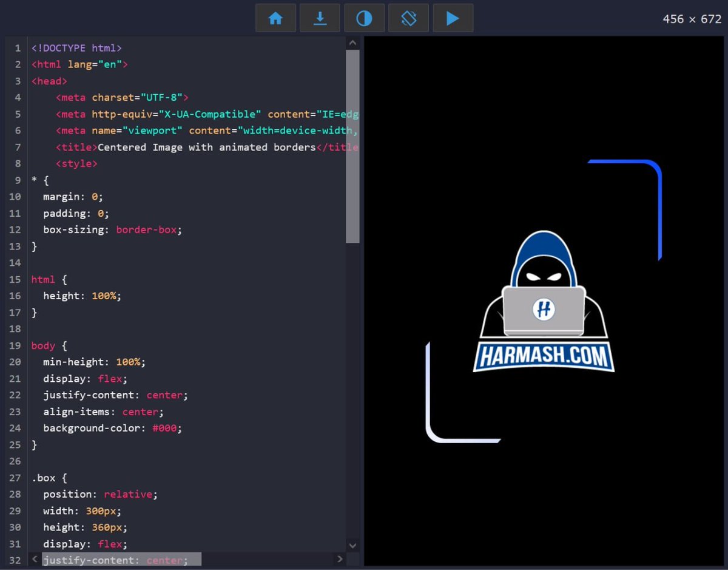Click the meta charset="UTF-8" line

pyautogui.click(x=122, y=97)
